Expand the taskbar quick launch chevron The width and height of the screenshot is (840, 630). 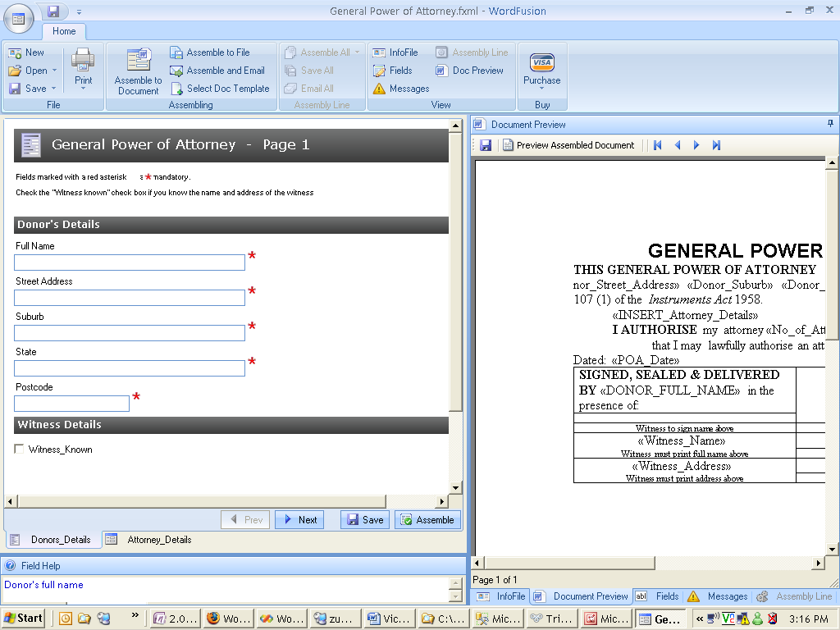(135, 615)
